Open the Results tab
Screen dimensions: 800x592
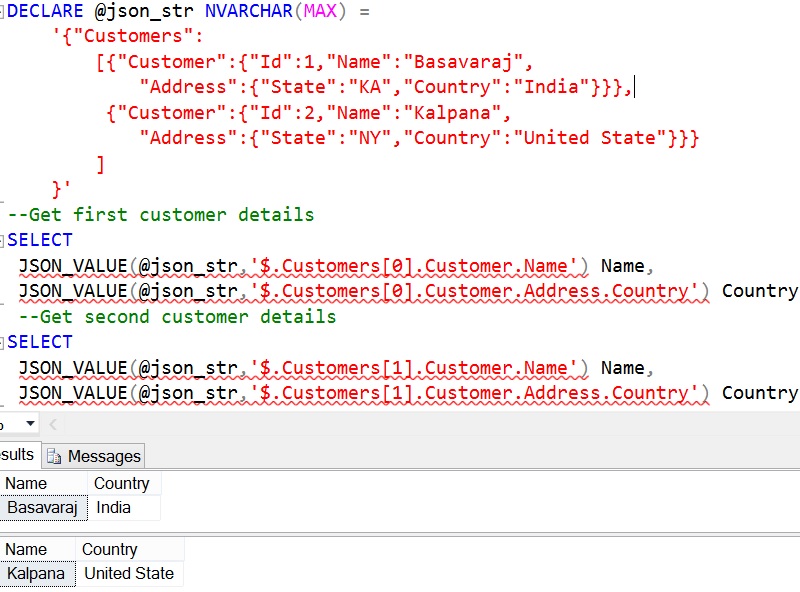pos(18,455)
